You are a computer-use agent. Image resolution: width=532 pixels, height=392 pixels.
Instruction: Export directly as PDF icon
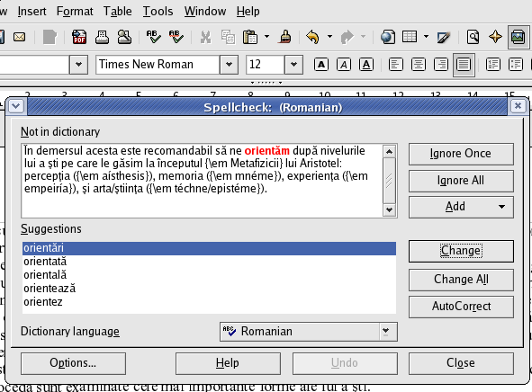(79, 37)
